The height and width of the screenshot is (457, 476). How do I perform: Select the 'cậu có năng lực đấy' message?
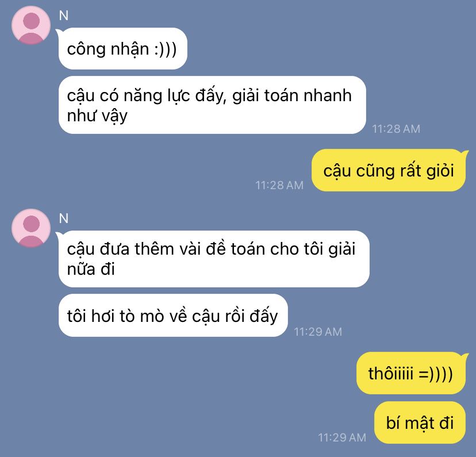[x=212, y=105]
